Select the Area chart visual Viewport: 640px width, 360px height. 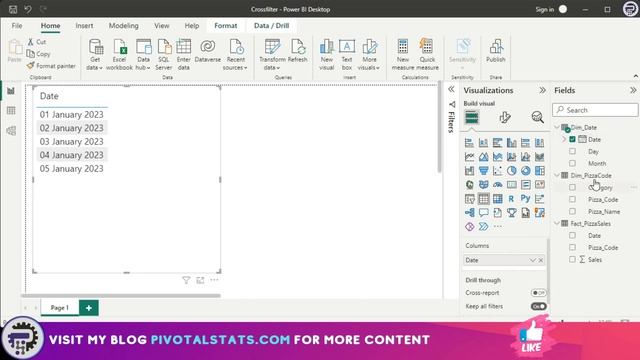(x=483, y=157)
